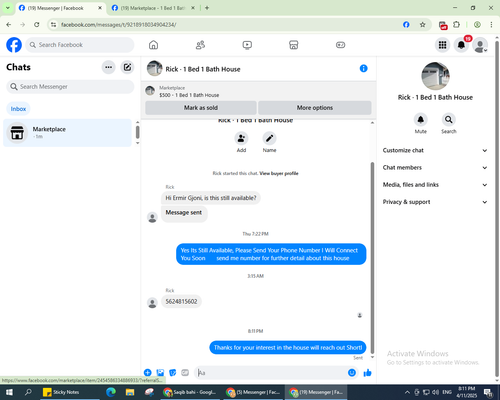Click the phone number message 5624815602

[181, 302]
